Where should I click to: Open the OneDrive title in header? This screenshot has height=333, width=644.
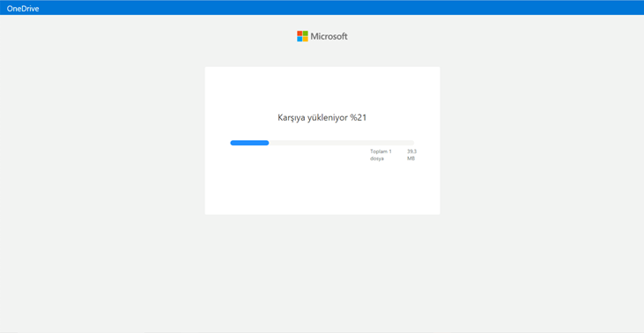pyautogui.click(x=23, y=8)
